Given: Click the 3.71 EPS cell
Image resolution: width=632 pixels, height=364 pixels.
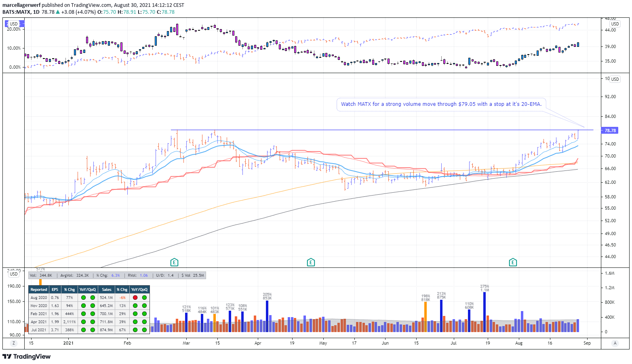Looking at the screenshot, I should [x=55, y=330].
